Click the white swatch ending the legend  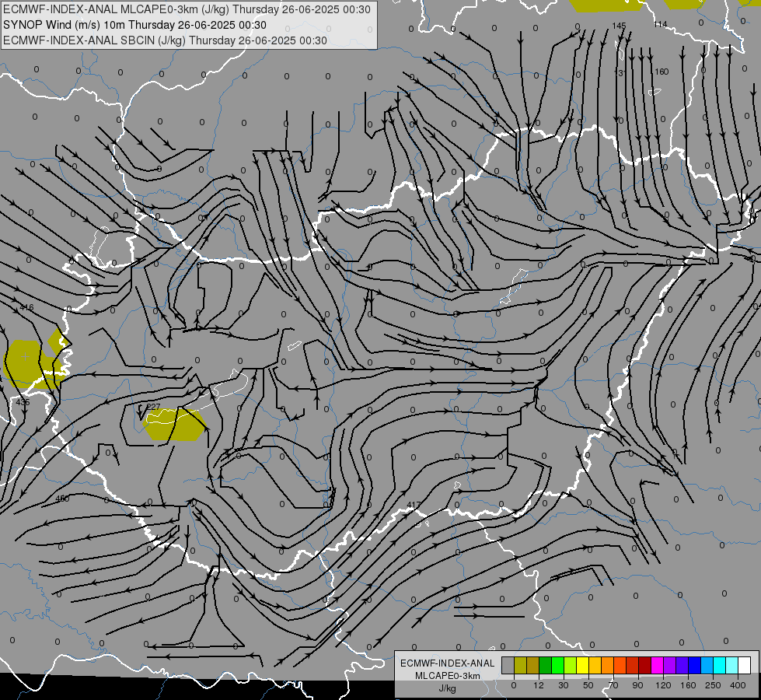[745, 665]
